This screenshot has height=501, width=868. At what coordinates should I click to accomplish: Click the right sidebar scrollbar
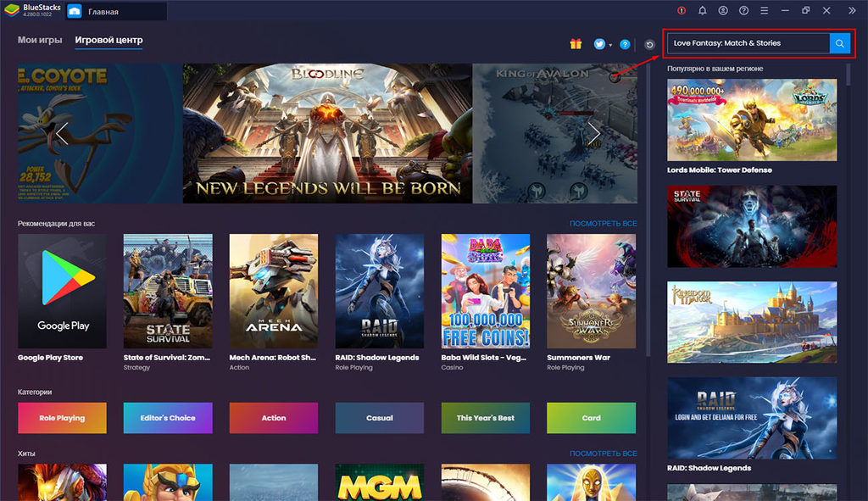tap(848, 75)
